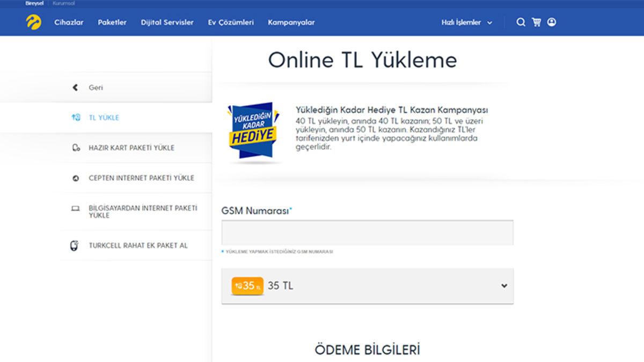
Task: Click the laptop icon beside Bilgisayardan İnternet Paketi
Action: pyautogui.click(x=76, y=208)
